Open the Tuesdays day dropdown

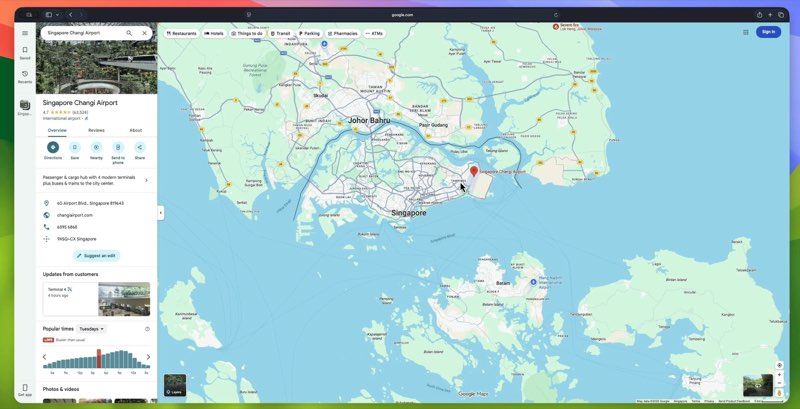[92, 328]
